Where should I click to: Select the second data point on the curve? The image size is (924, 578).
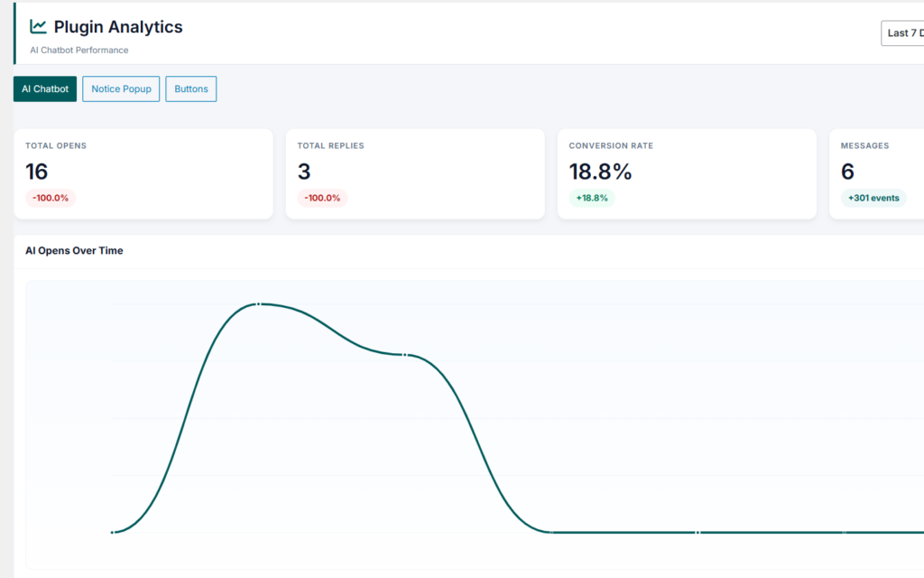coord(404,354)
